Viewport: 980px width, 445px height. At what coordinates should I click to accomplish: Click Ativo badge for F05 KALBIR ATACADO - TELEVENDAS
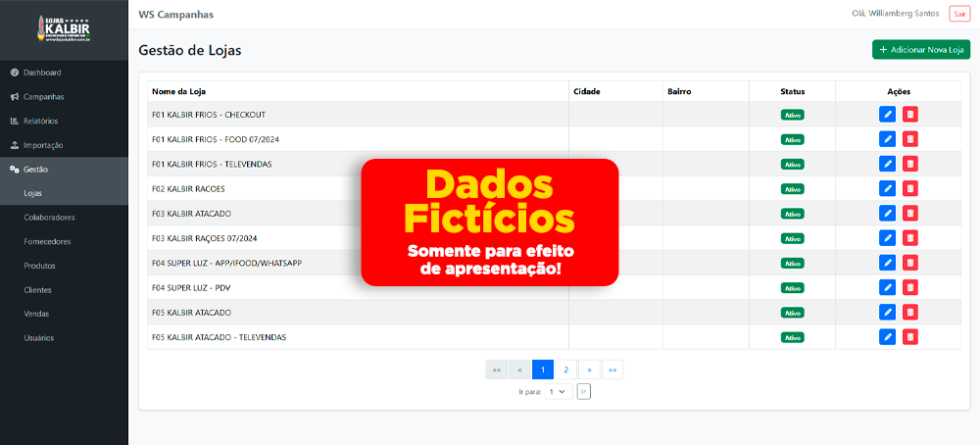click(x=793, y=337)
